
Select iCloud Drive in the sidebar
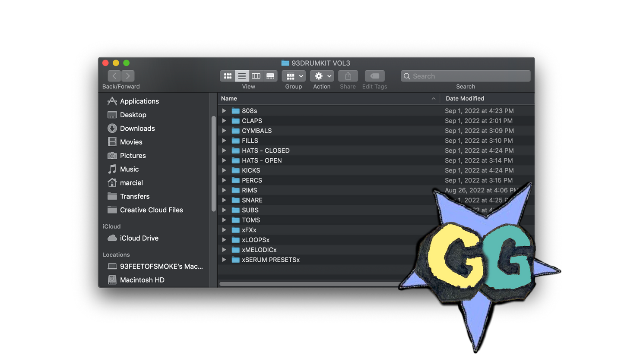[x=139, y=238]
